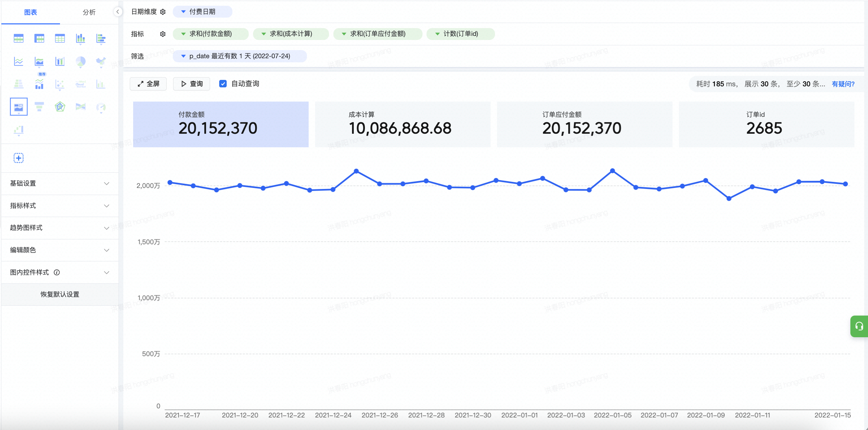Screen dimensions: 868x430
Task: Choose the scatter plot chart icon
Action: [x=60, y=84]
